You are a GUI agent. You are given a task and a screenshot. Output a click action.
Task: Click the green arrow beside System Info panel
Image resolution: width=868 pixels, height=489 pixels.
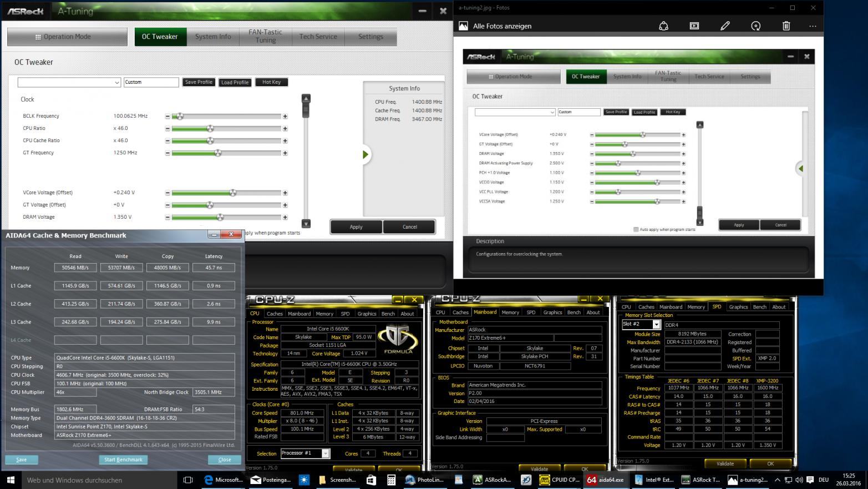[366, 154]
